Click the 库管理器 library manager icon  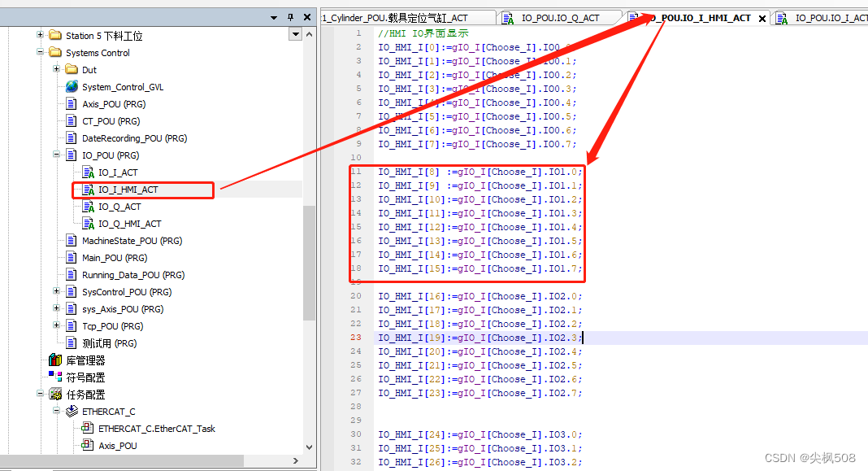tap(54, 360)
